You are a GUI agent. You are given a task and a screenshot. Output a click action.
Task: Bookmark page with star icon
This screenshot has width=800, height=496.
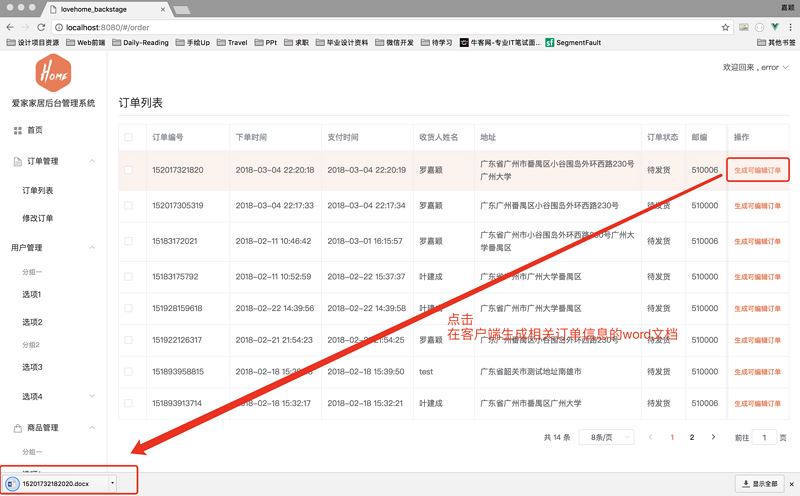tap(725, 27)
